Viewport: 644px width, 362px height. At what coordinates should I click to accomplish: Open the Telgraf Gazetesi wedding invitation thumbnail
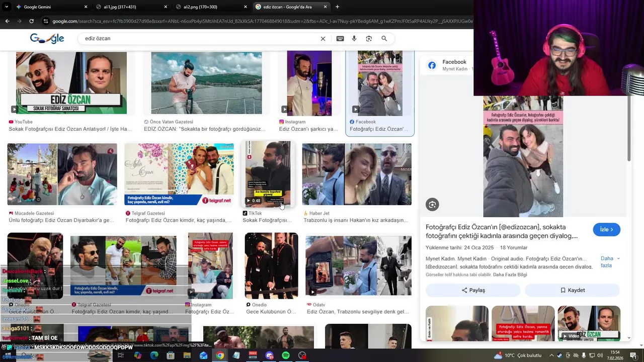click(x=179, y=174)
